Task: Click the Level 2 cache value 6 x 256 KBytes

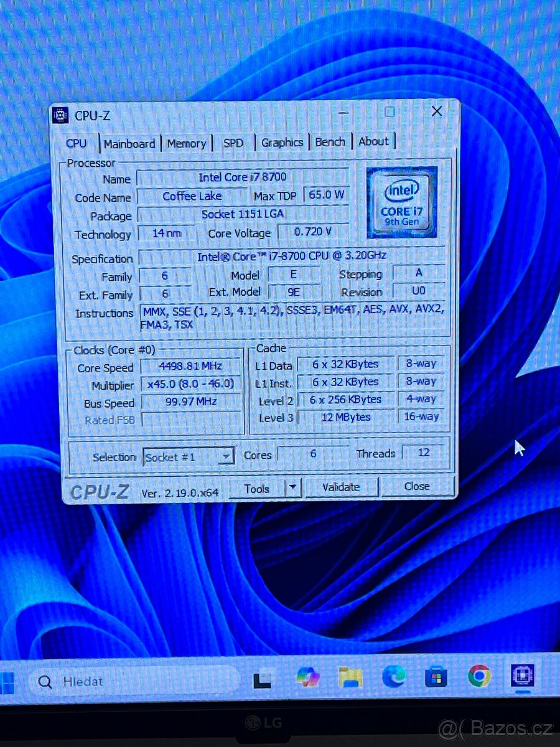Action: coord(347,400)
